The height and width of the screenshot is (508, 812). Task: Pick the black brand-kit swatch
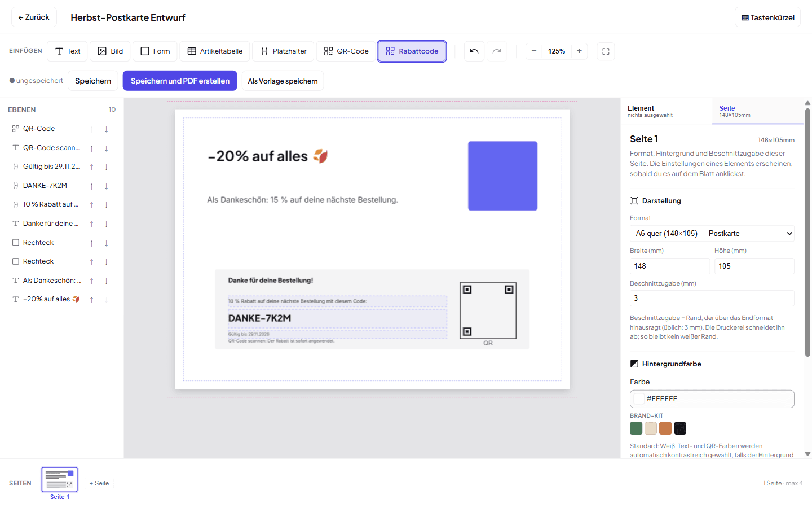(680, 428)
